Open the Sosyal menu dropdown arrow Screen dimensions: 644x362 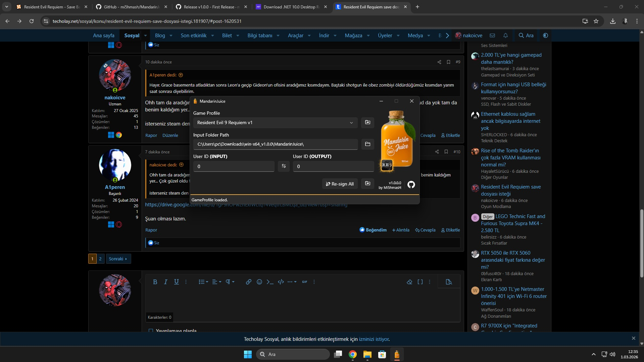(145, 36)
